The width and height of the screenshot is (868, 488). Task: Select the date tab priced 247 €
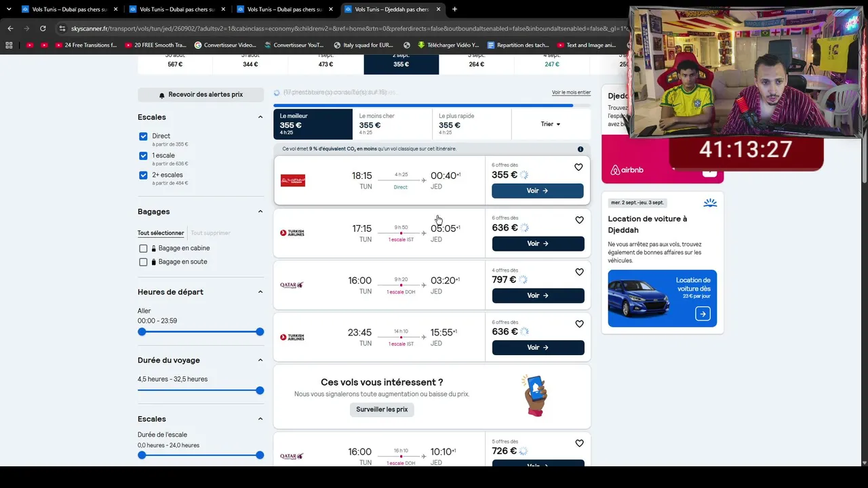click(552, 64)
